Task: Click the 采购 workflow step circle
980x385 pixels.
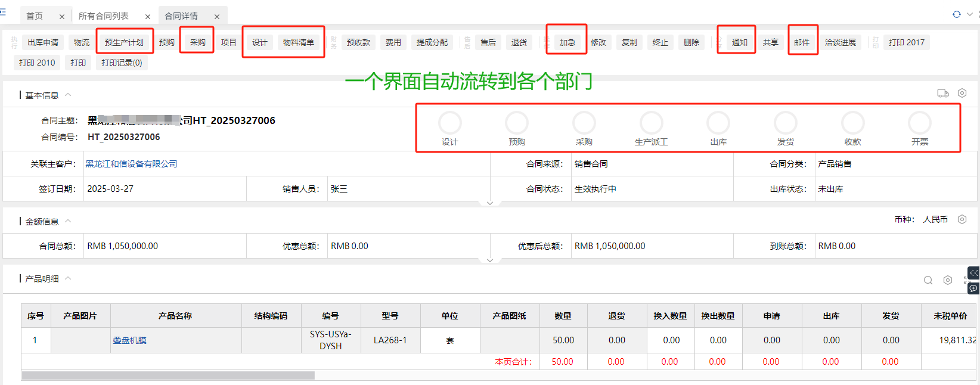Action: click(584, 123)
